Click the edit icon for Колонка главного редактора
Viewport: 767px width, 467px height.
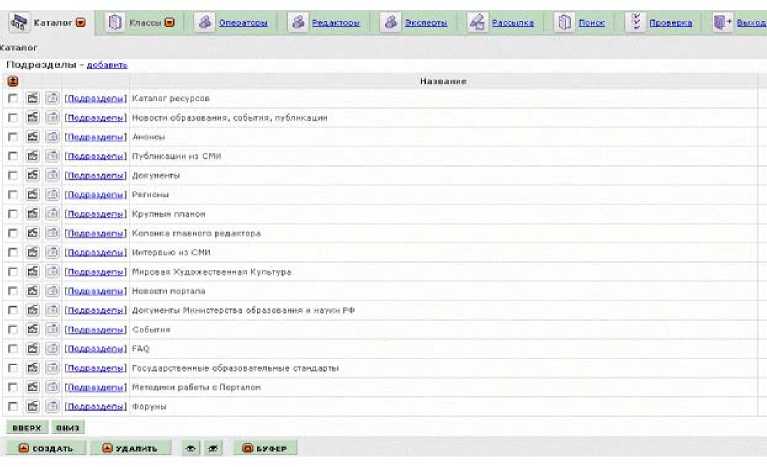[x=33, y=233]
